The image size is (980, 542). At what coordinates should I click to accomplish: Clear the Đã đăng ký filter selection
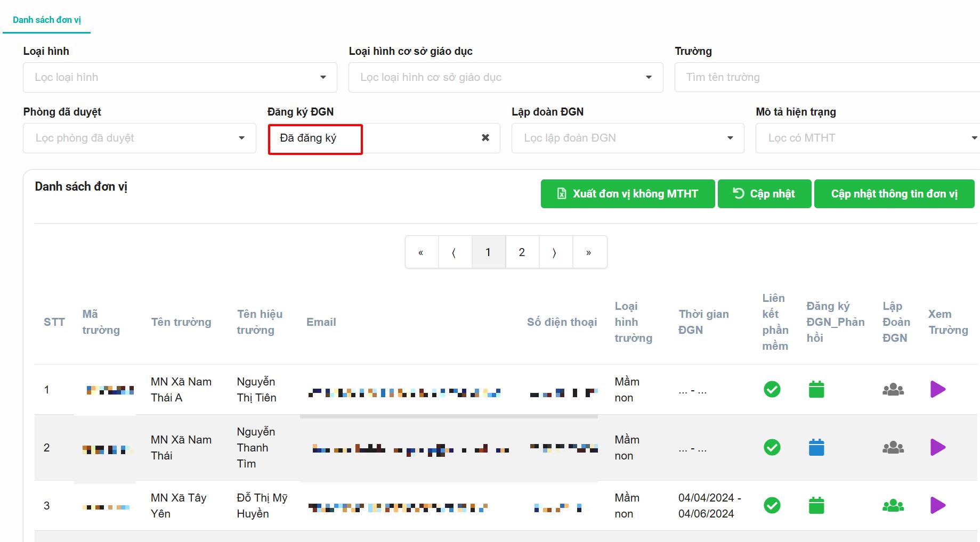point(485,138)
